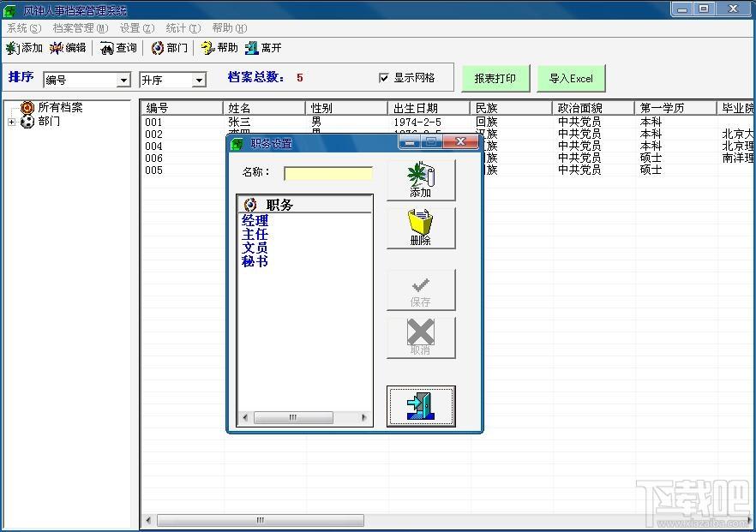Open the 部门 toolbar item
Viewport: 756px width, 532px height.
(169, 48)
